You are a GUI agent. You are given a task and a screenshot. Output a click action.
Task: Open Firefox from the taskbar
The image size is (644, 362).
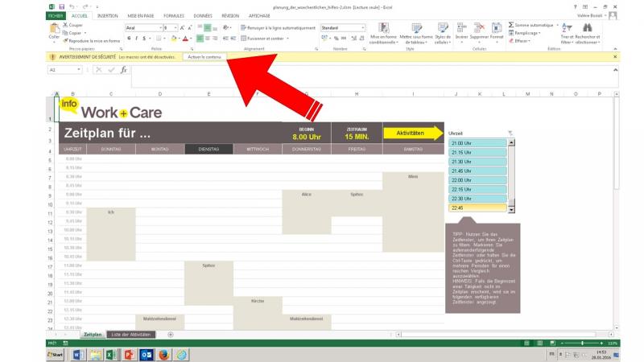[x=163, y=354]
